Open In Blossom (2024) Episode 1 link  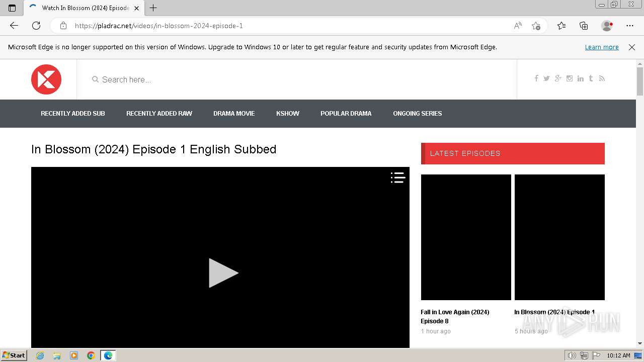pos(554,312)
